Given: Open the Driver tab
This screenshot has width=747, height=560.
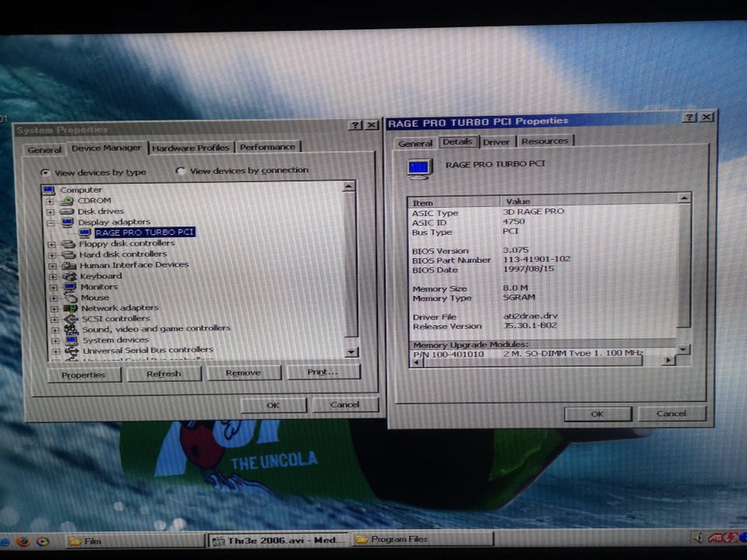Looking at the screenshot, I should [496, 142].
